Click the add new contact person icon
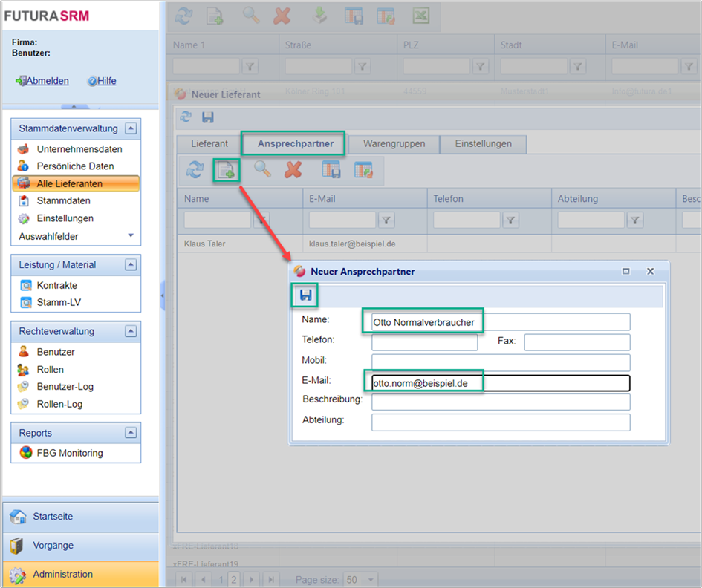Screen dimensions: 702x588 pyautogui.click(x=226, y=170)
